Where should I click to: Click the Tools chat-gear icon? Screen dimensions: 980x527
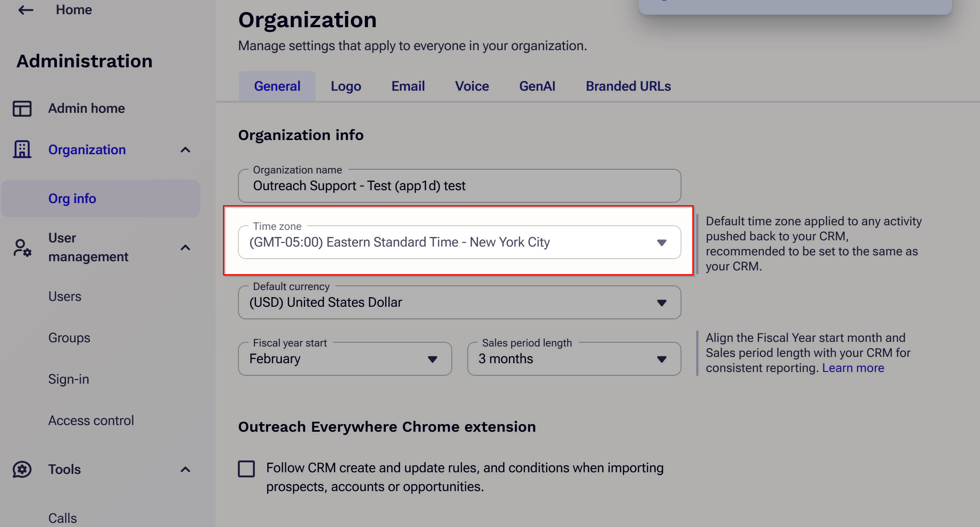(x=22, y=469)
